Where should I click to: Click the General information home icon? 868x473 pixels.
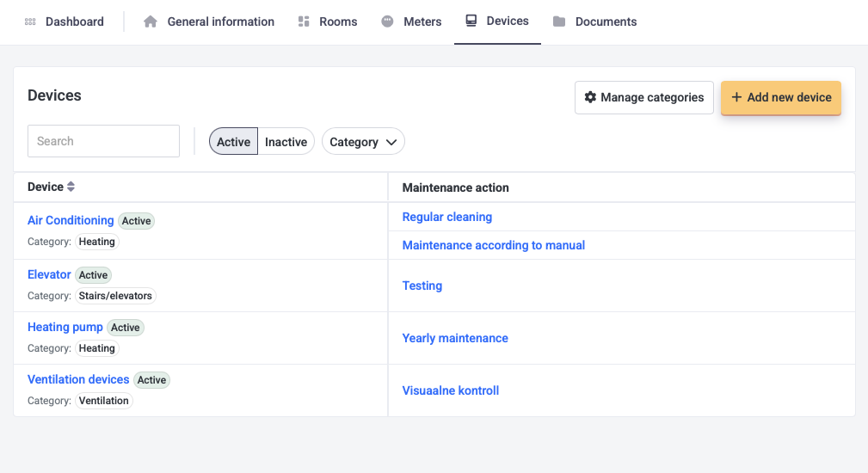click(151, 21)
